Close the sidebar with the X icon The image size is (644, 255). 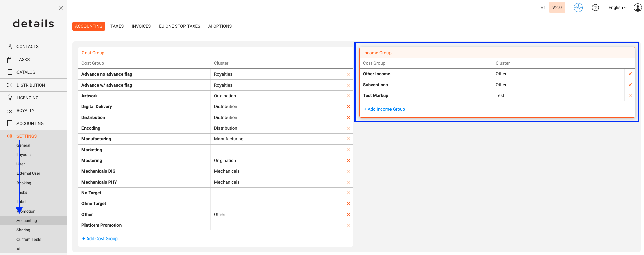tap(61, 8)
